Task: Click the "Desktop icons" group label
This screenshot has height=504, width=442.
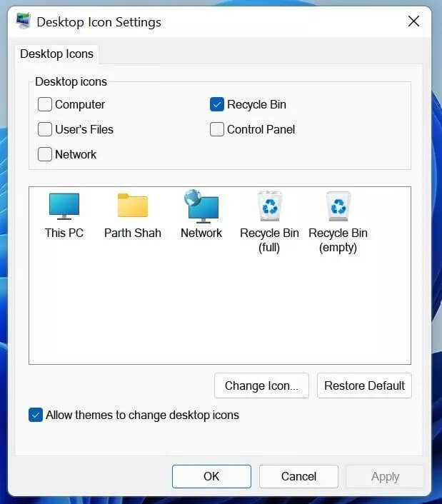Action: click(x=71, y=82)
